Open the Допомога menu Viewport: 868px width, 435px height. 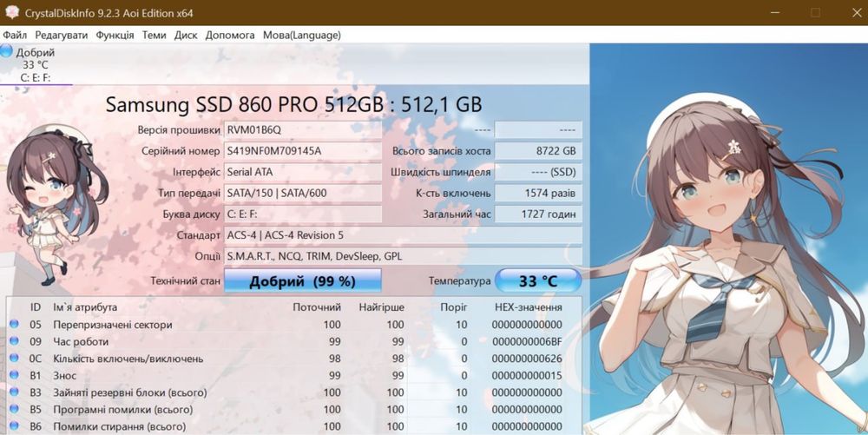(230, 35)
